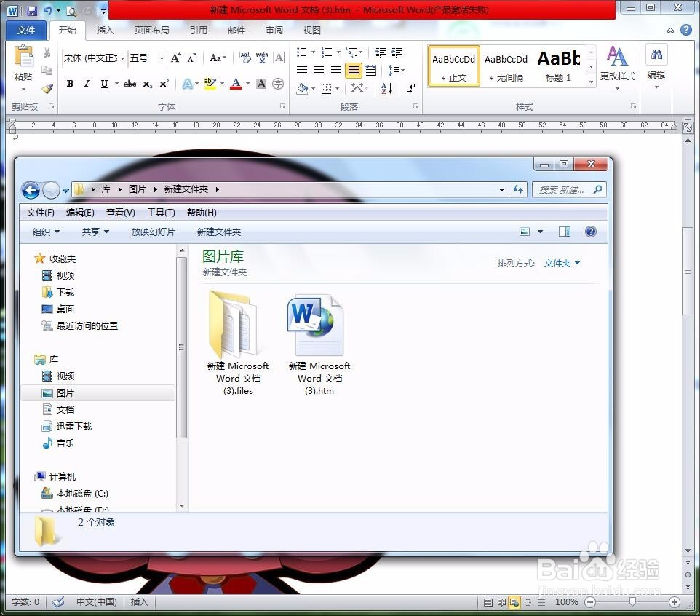
Task: Toggle Bold formatting
Action: tap(70, 84)
